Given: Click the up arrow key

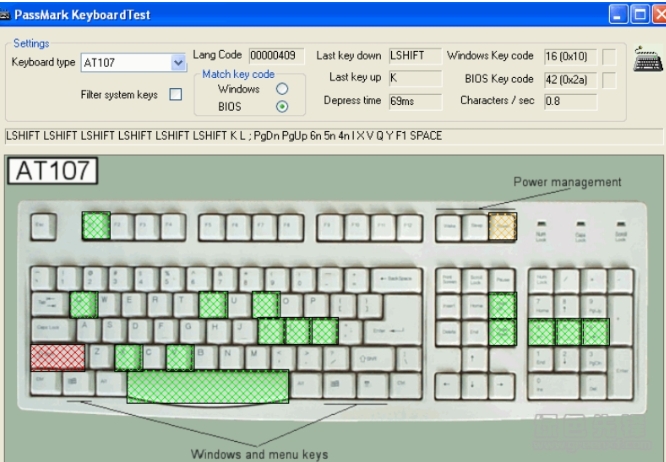Looking at the screenshot, I should 475,359.
